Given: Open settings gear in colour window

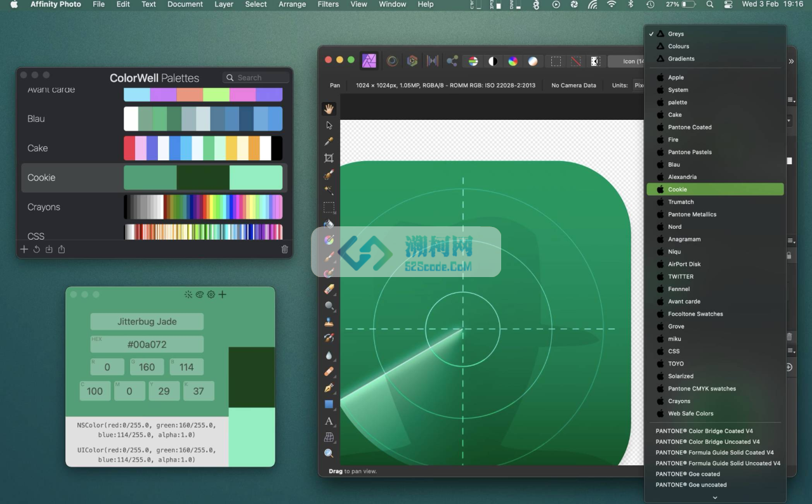Looking at the screenshot, I should (211, 294).
